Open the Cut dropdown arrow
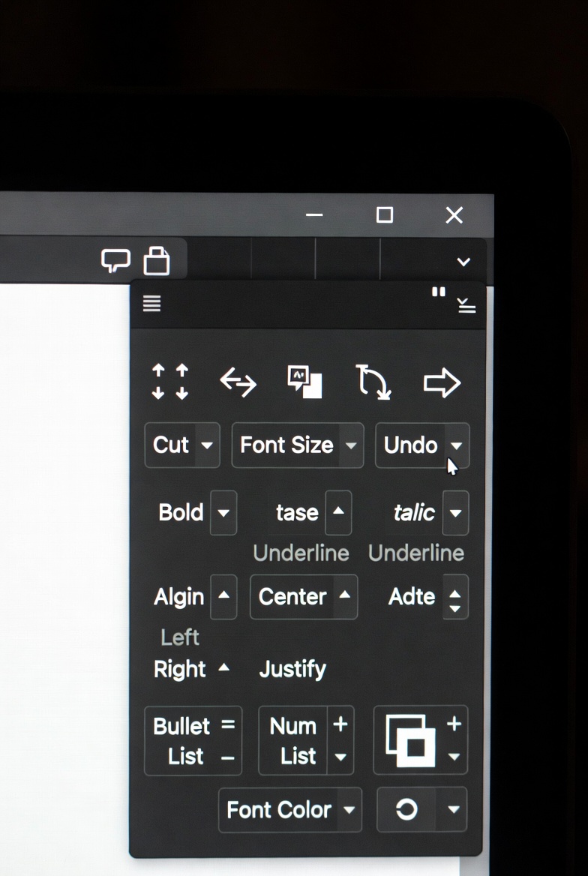 [207, 445]
